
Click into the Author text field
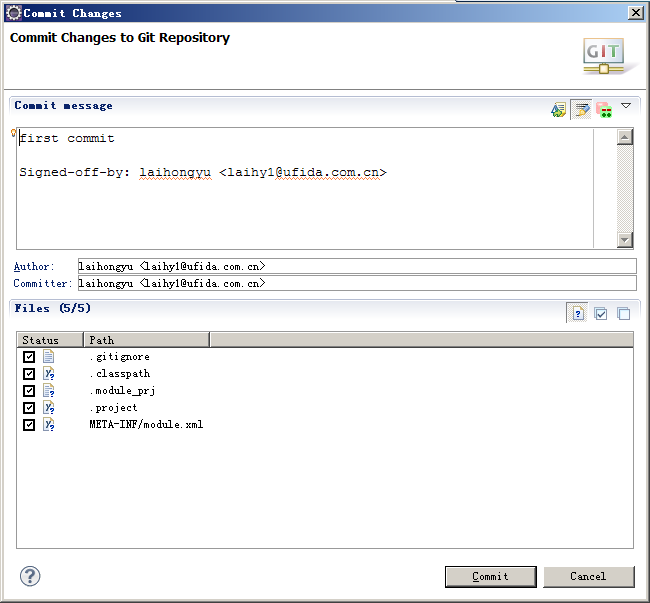click(356, 266)
